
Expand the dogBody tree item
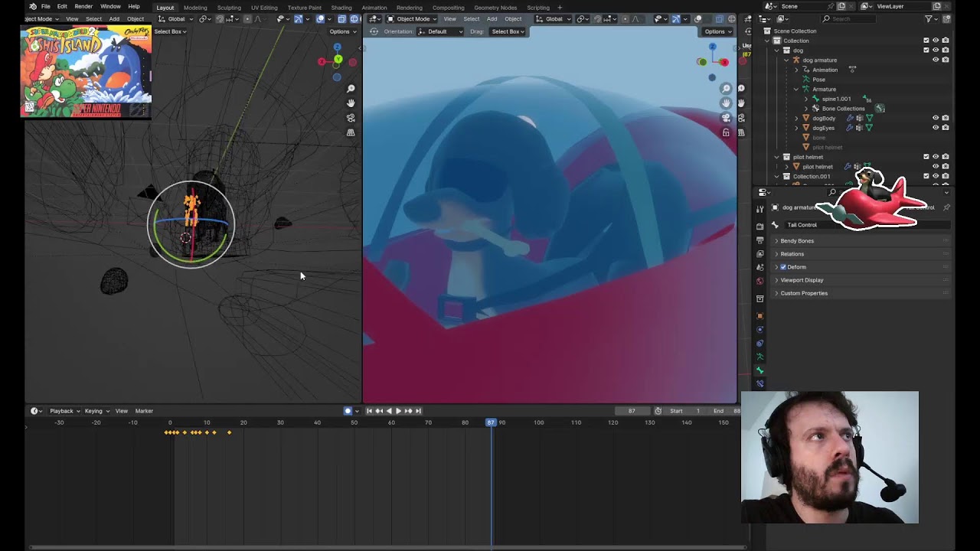coord(796,118)
